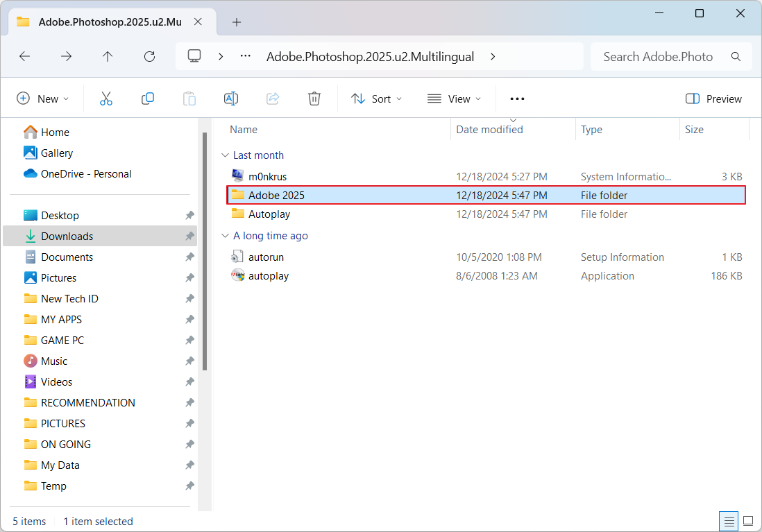This screenshot has width=762, height=532.
Task: Click the navigation pane scrollbar
Action: [x=205, y=252]
